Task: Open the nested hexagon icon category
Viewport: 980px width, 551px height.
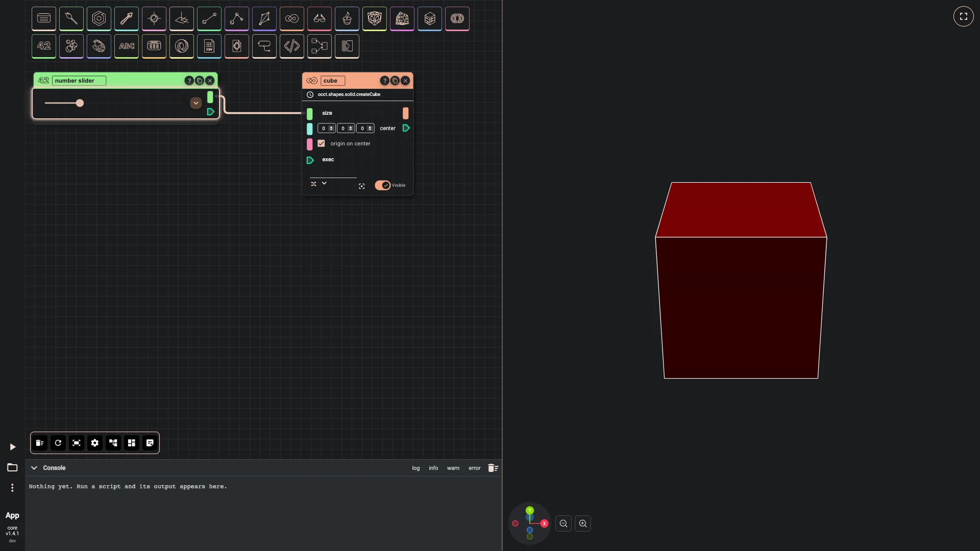Action: pos(99,19)
